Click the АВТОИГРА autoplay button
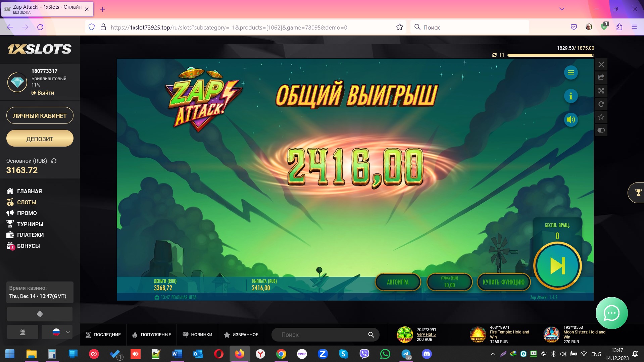The height and width of the screenshot is (362, 644). coord(398,282)
